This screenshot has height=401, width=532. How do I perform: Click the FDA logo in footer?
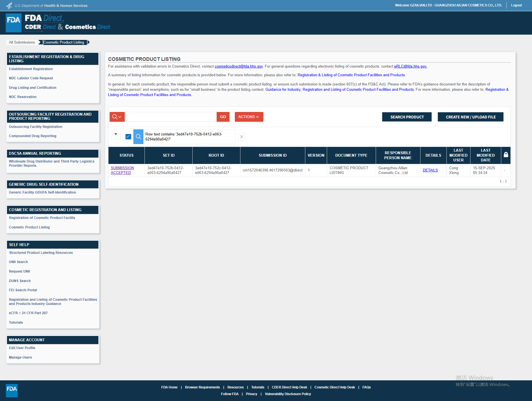pyautogui.click(x=12, y=390)
